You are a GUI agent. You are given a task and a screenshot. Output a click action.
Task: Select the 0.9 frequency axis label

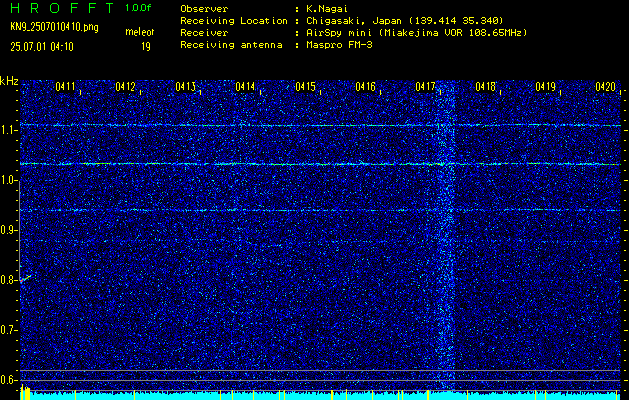(8, 230)
